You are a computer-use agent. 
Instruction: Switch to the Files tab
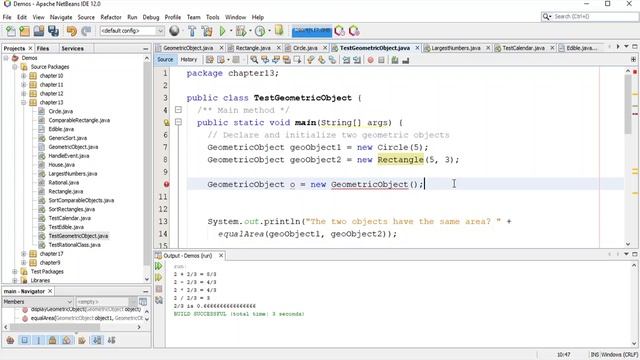click(x=43, y=48)
